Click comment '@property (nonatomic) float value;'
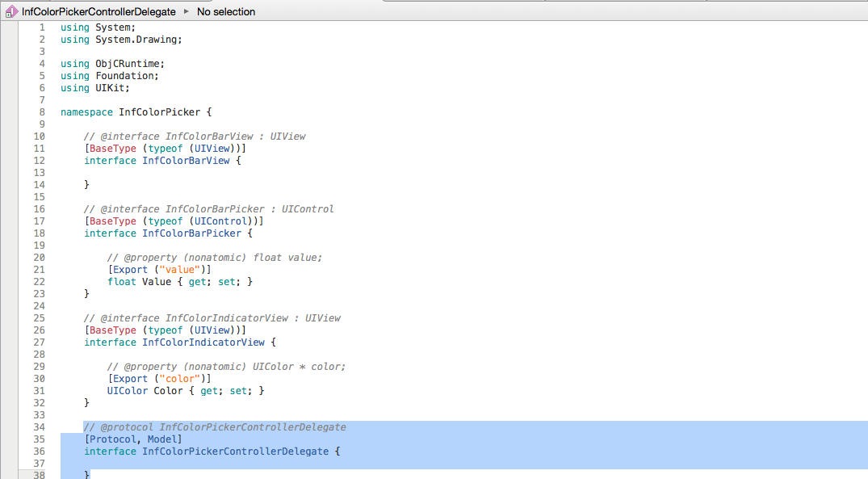Viewport: 868px width, 479px height. (215, 258)
